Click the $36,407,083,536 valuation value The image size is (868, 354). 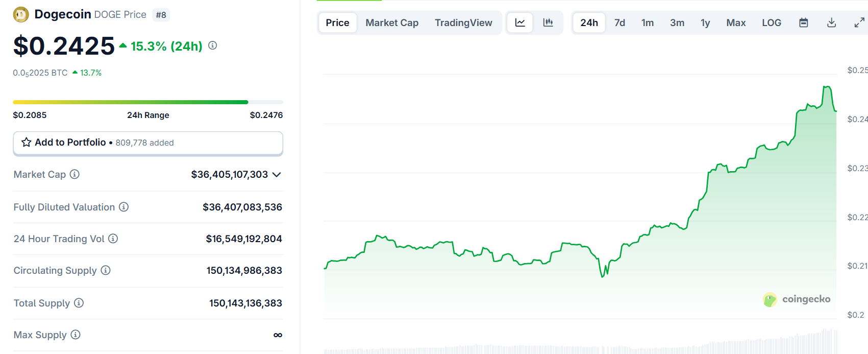pos(242,207)
